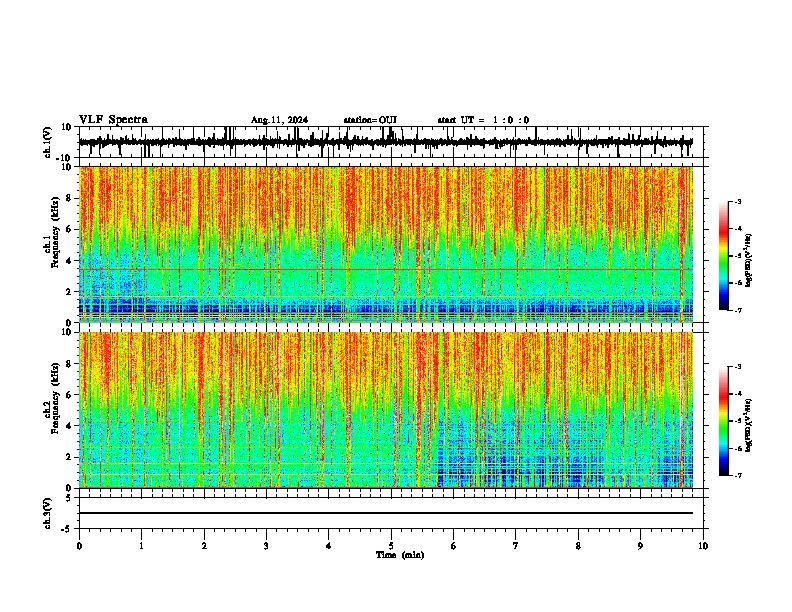Image resolution: width=792 pixels, height=612 pixels.
Task: Click tick label 0 on the Time axis
Action: [x=79, y=546]
